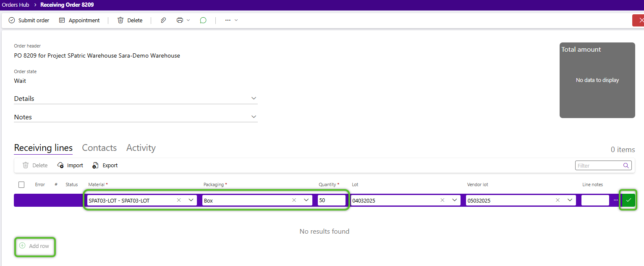Viewport: 644px width, 266px height.
Task: Click Add row below the grid
Action: coord(35,246)
